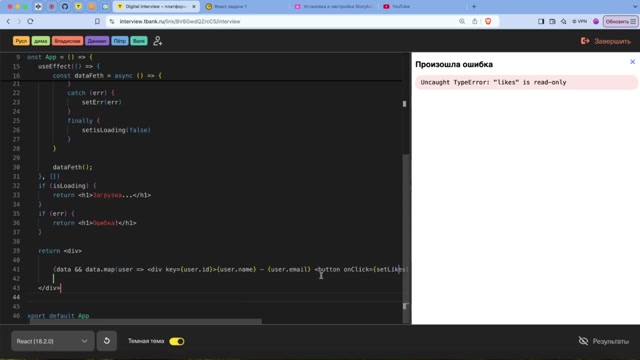Click the zoom magnifier icon in address bar
640x360 pixels.
point(462,21)
